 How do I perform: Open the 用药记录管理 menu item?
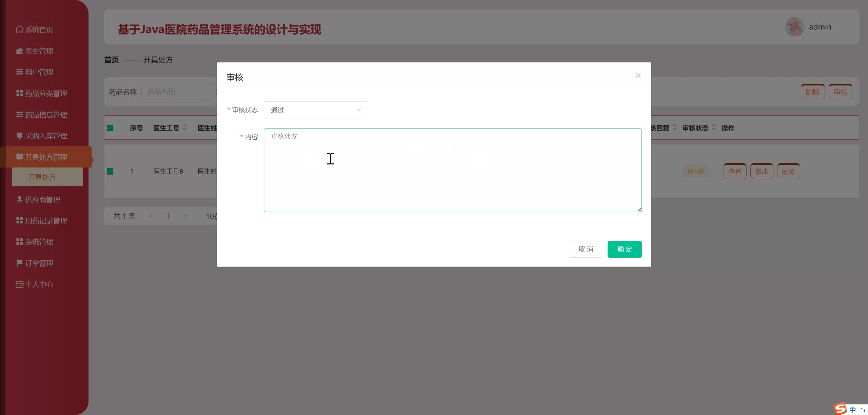(x=46, y=221)
